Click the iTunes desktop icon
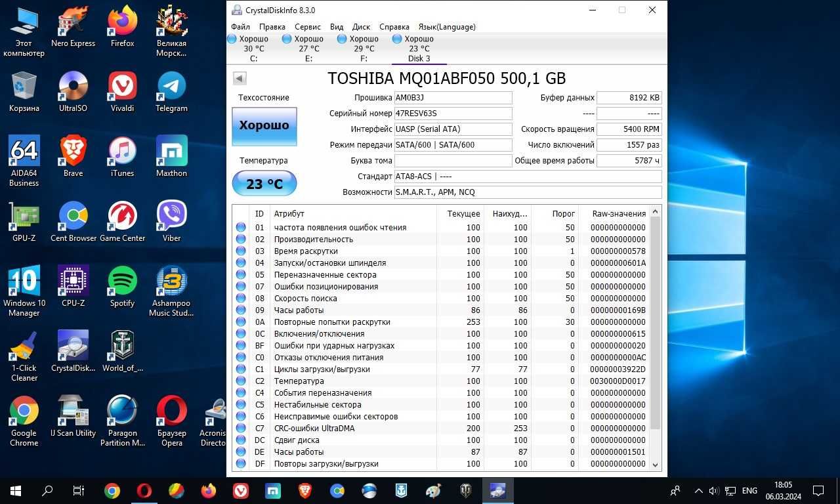Image resolution: width=840 pixels, height=504 pixels. (x=122, y=156)
